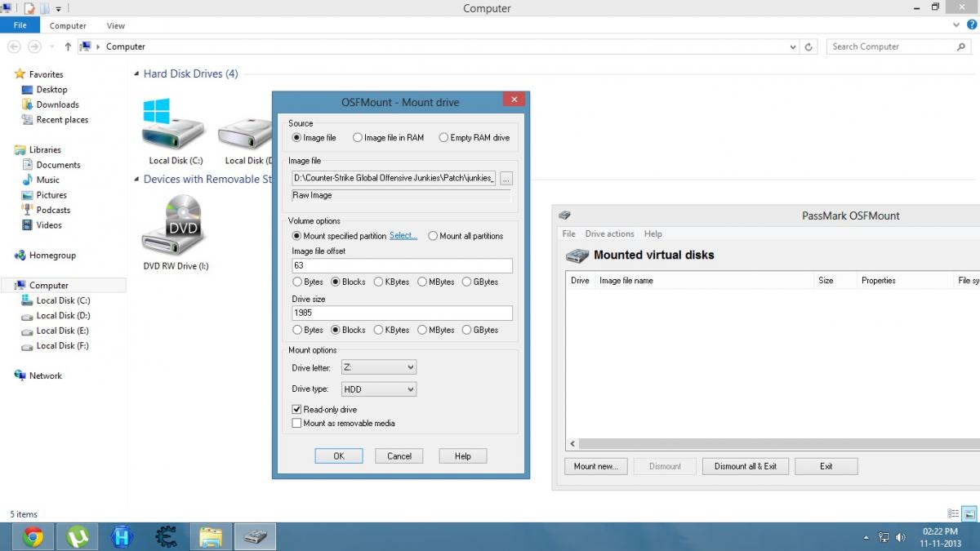This screenshot has width=980, height=551.
Task: Click the back navigation arrow
Action: [x=14, y=47]
